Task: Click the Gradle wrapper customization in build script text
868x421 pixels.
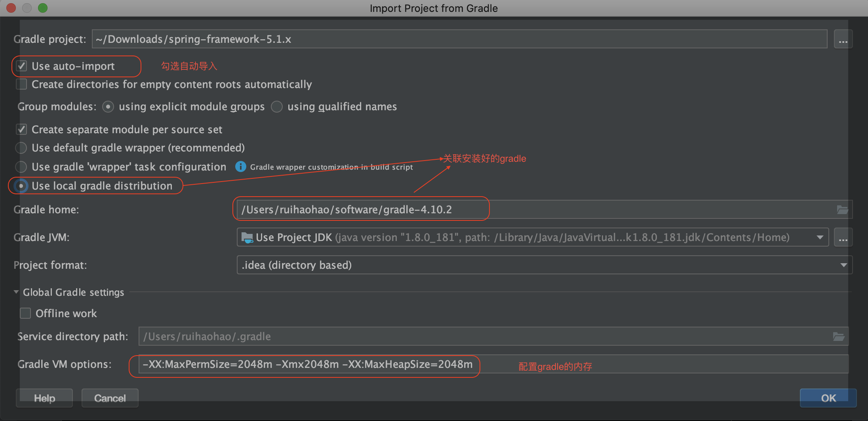Action: point(331,167)
